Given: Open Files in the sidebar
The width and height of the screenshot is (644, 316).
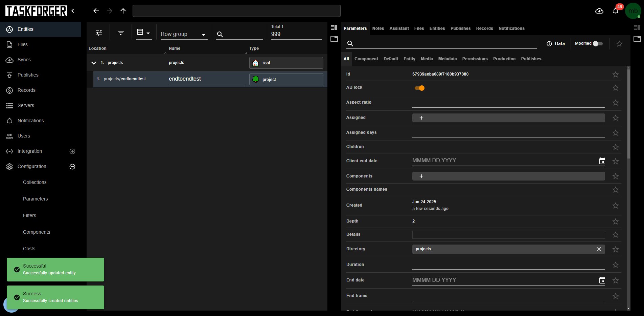Looking at the screenshot, I should pyautogui.click(x=41, y=44).
